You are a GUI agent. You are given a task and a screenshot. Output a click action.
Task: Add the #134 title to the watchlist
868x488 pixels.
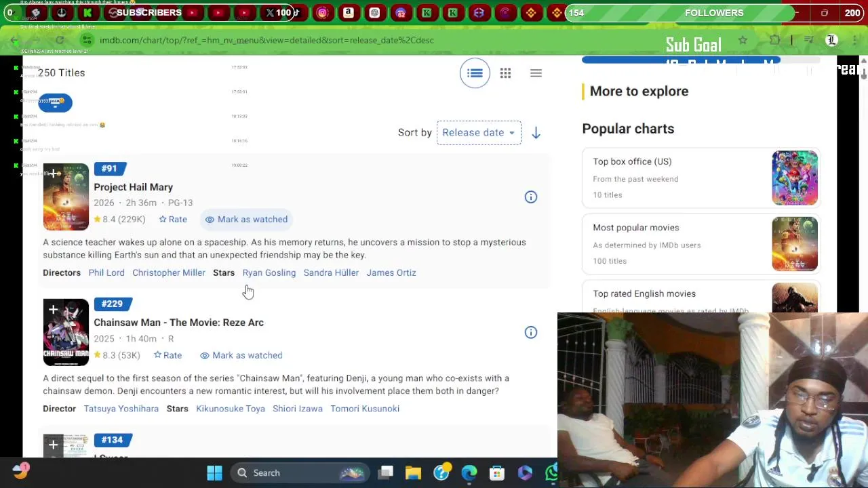coord(53,445)
